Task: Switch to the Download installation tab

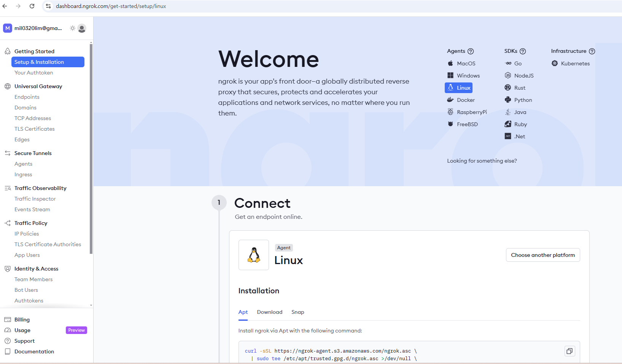Action: 270,312
